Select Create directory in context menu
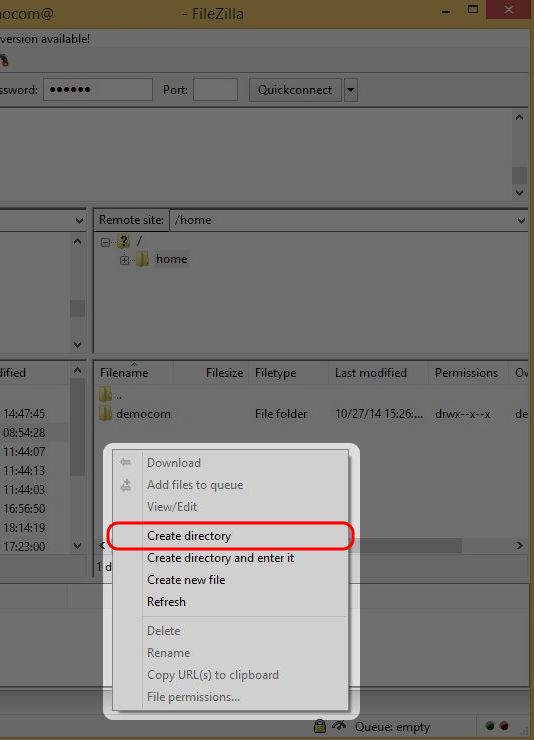The height and width of the screenshot is (740, 534). pyautogui.click(x=231, y=536)
